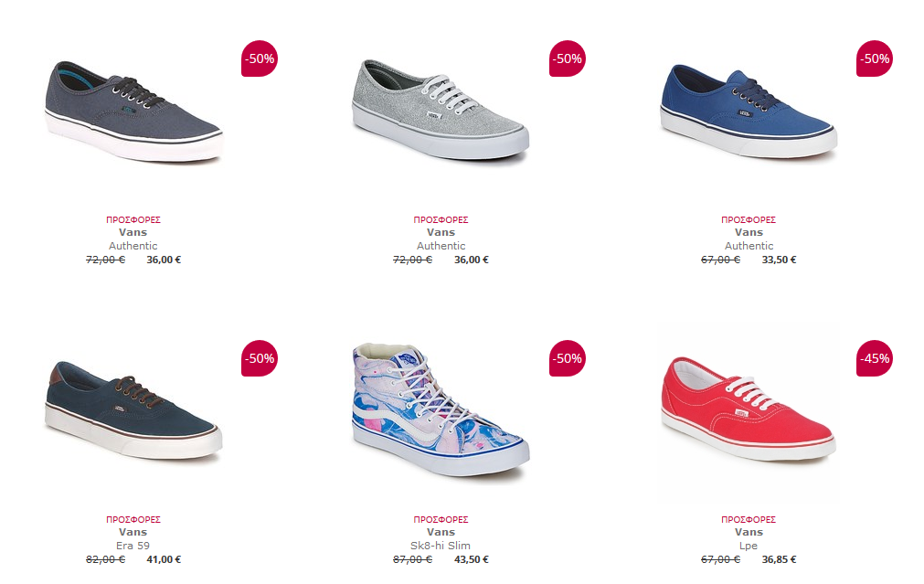This screenshot has height=584, width=924.
Task: Open the dark grey Vans Authentic shoe image
Action: [133, 111]
